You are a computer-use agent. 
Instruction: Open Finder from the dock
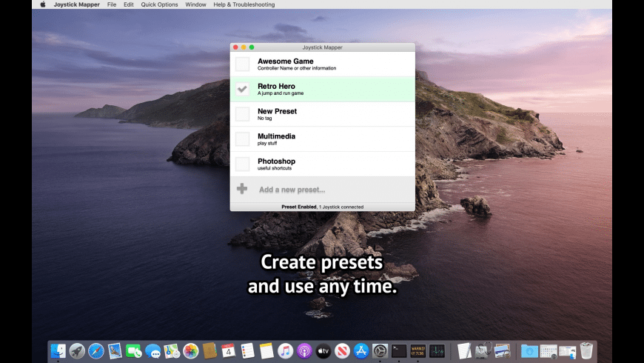58,351
